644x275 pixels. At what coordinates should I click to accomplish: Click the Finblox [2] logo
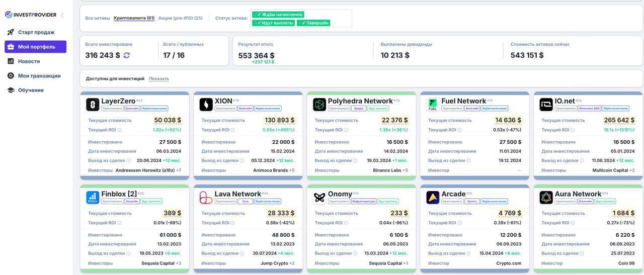pos(93,197)
